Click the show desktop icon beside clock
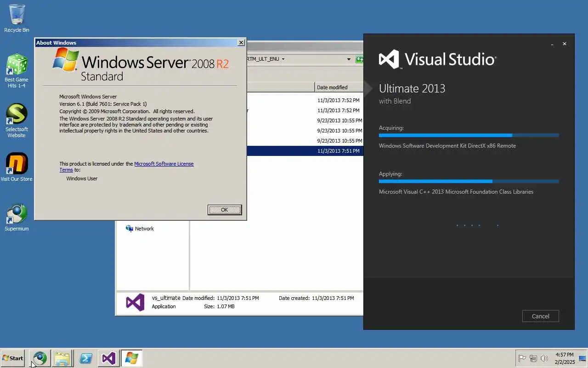Viewport: 588px width, 368px height. [582, 358]
